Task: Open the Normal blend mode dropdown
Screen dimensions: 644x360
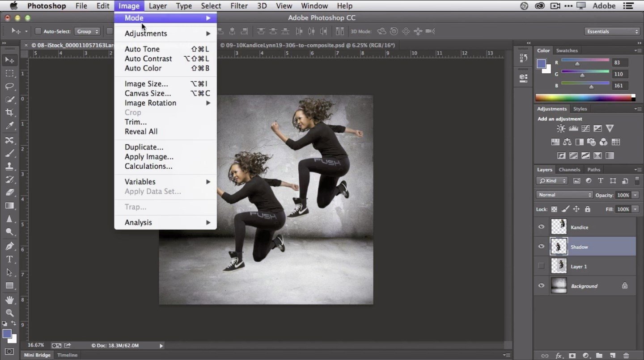Action: (x=564, y=195)
